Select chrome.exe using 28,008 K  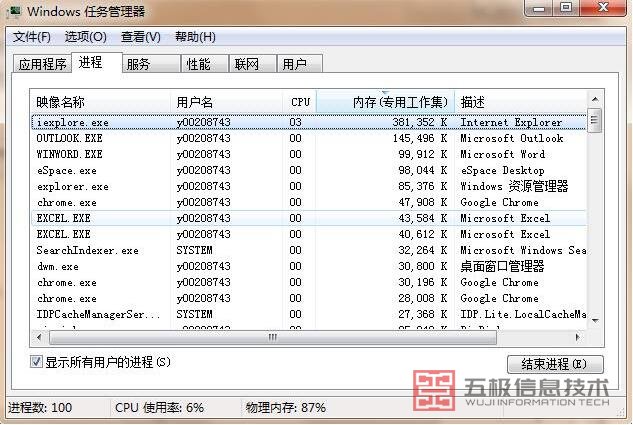tap(309, 298)
